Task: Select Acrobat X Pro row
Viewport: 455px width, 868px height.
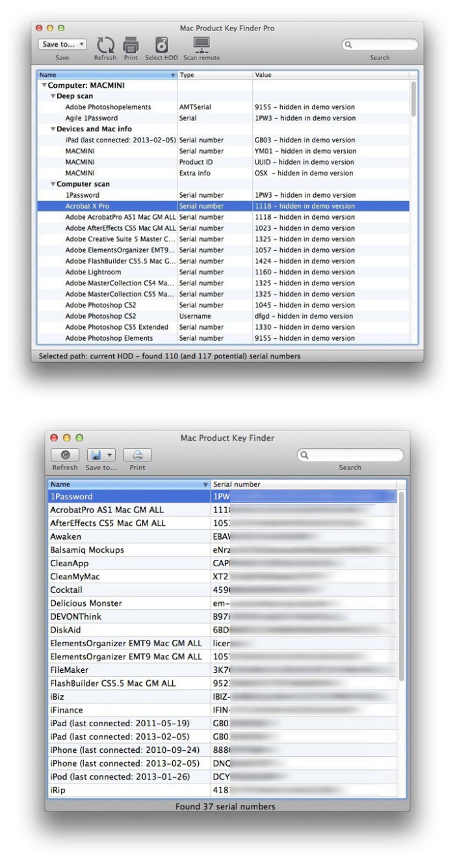Action: pyautogui.click(x=224, y=206)
